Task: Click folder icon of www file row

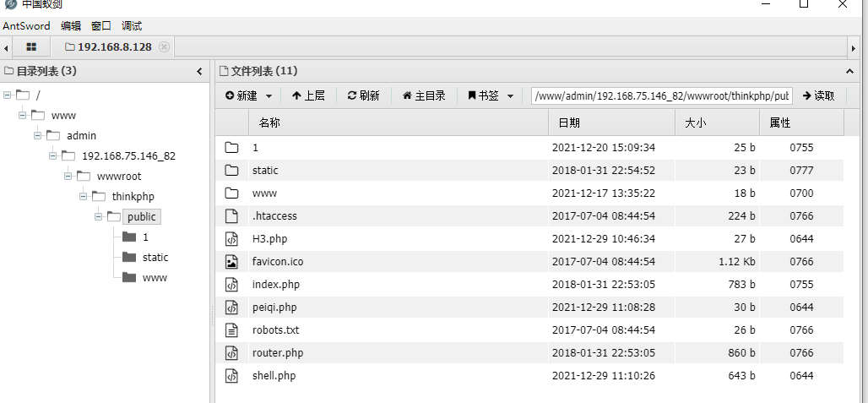Action: point(232,193)
